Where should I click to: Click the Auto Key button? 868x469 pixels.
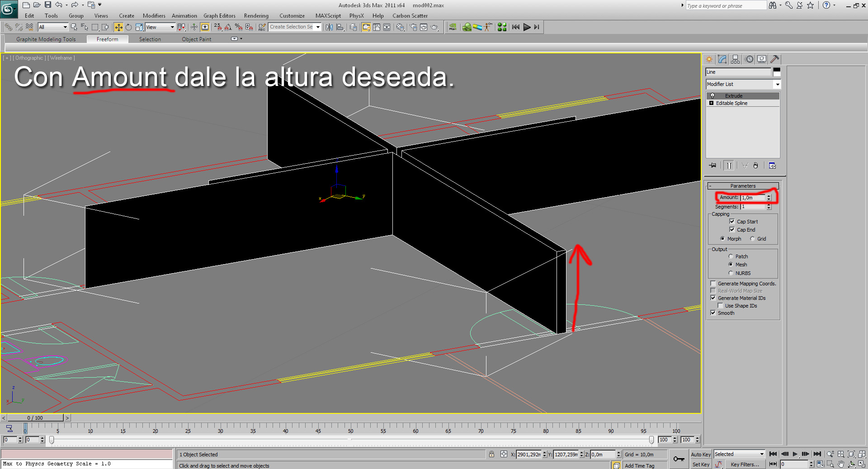point(701,455)
